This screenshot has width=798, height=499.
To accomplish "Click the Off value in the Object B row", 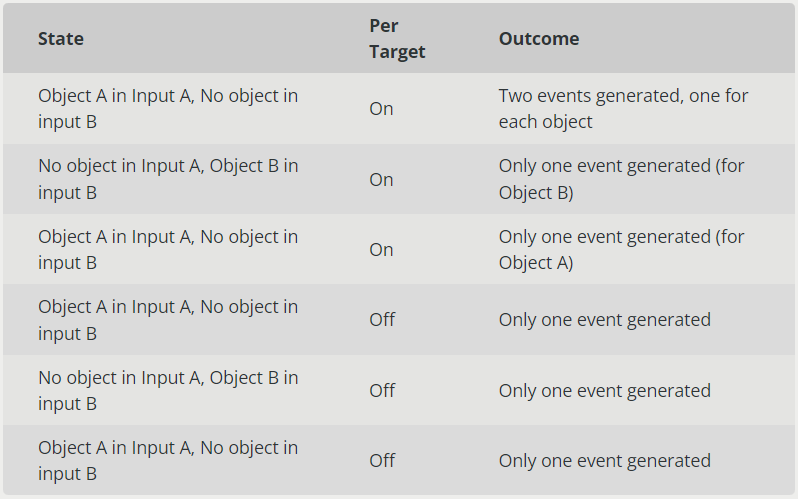I will click(382, 391).
